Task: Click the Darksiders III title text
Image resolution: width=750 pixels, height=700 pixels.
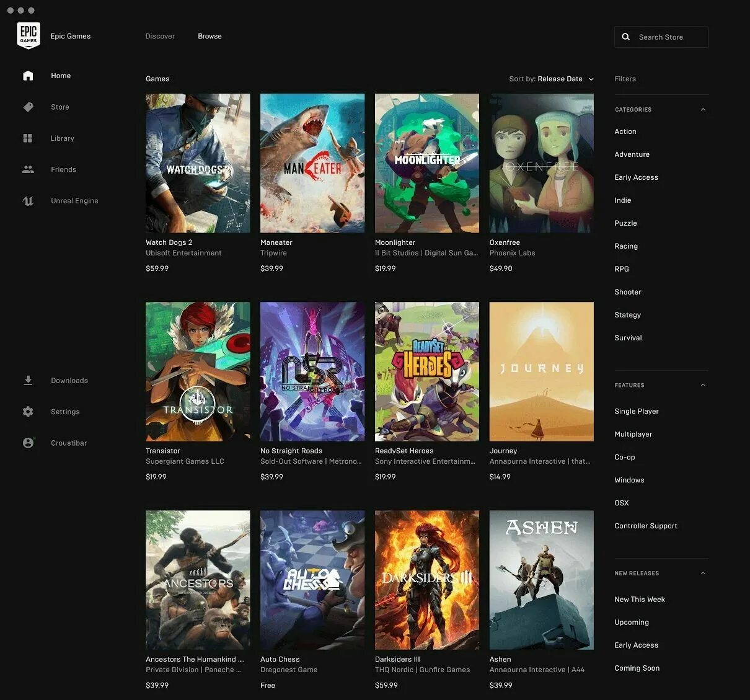Action: click(x=397, y=659)
